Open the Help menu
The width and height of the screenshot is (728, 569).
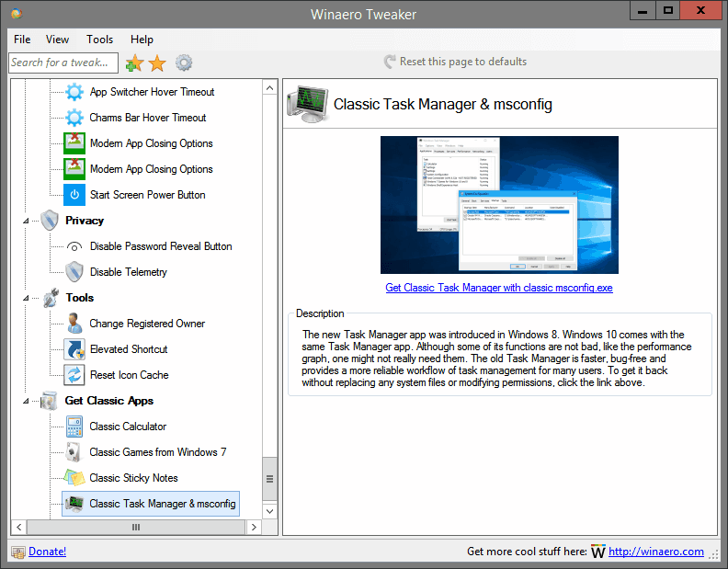142,40
